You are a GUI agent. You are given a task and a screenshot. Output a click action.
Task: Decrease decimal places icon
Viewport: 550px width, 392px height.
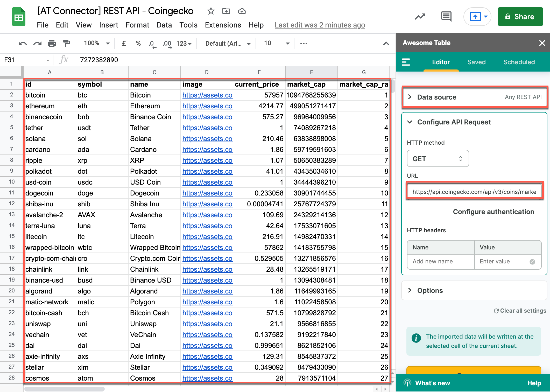152,44
